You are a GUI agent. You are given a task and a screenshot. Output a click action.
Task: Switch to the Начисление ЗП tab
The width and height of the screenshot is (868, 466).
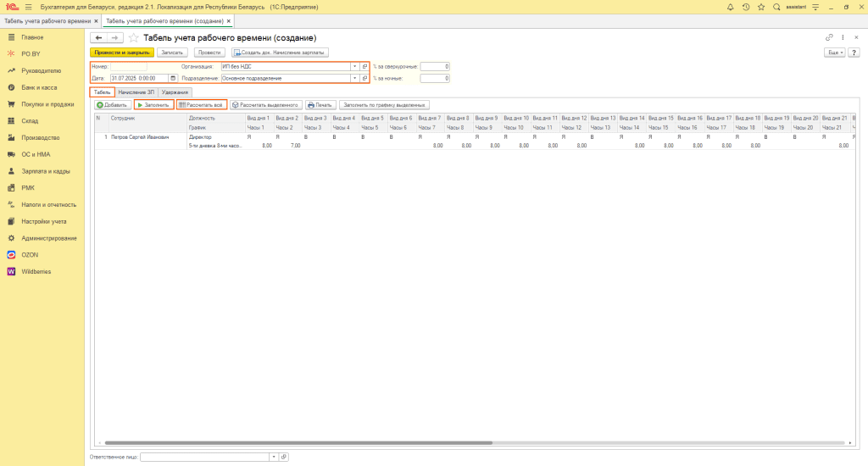pyautogui.click(x=136, y=92)
